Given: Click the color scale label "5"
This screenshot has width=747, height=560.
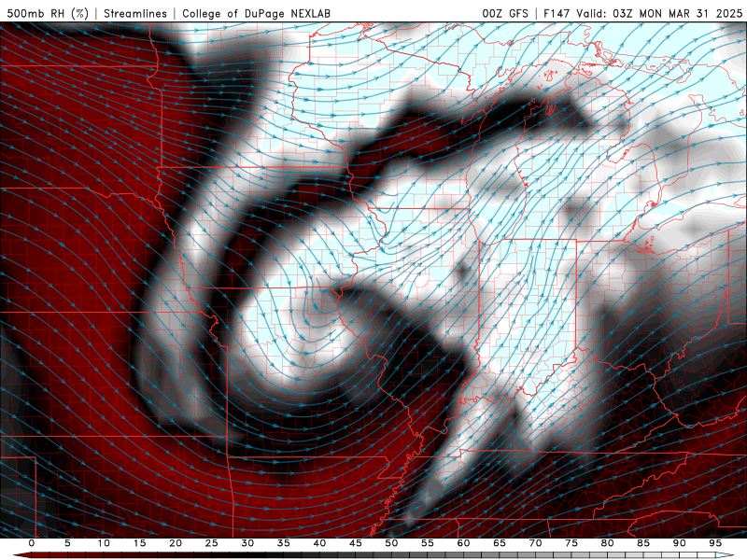Looking at the screenshot, I should [67, 543].
